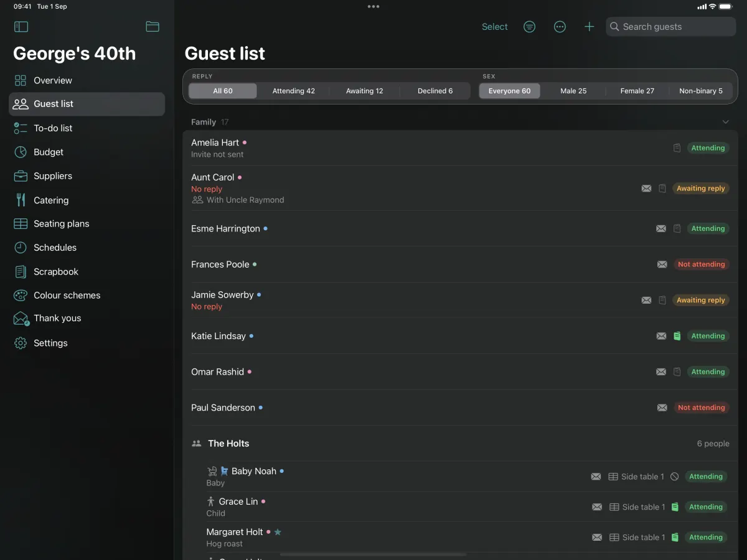747x560 pixels.
Task: Click the '6 people' count label
Action: tap(713, 444)
